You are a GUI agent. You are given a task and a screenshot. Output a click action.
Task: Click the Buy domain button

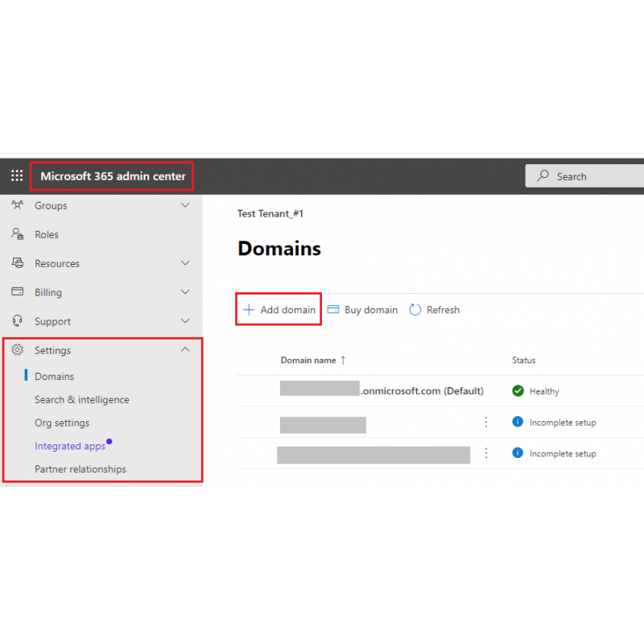pos(362,310)
